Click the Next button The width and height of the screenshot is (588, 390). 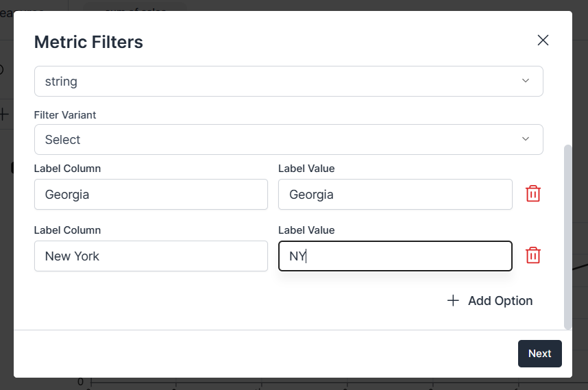coord(539,354)
